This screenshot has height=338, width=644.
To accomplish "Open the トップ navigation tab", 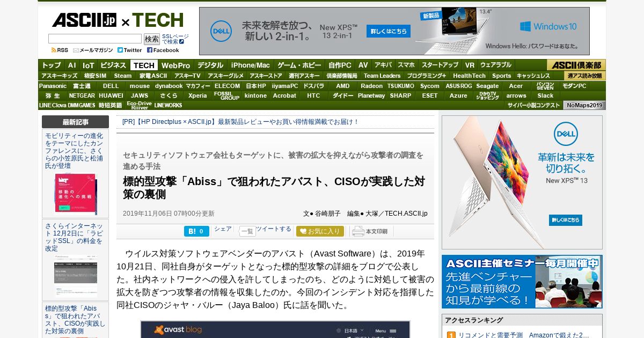I will [52, 65].
